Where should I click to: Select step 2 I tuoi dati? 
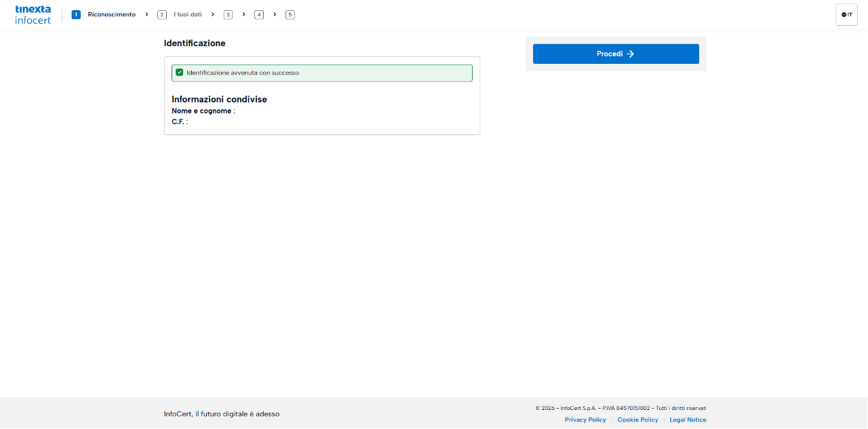tap(180, 14)
